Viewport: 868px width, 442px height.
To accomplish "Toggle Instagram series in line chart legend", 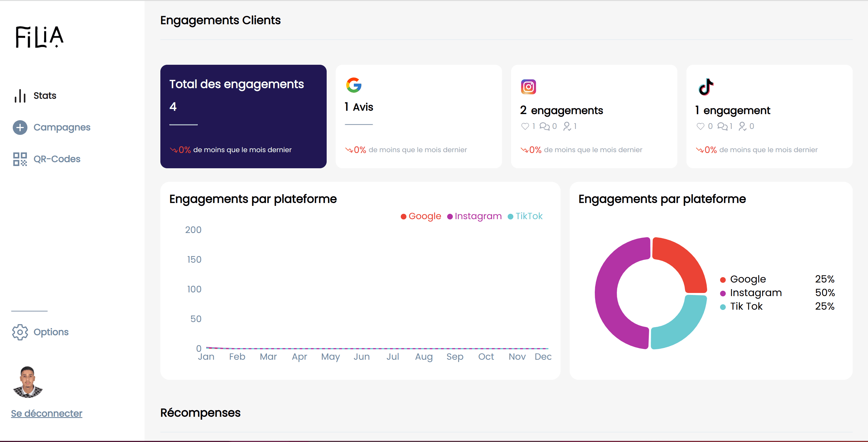I will coord(474,216).
